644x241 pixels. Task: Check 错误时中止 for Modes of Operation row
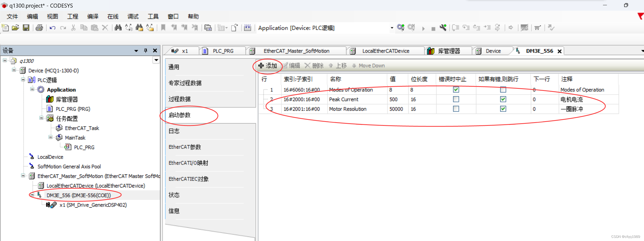tap(456, 90)
